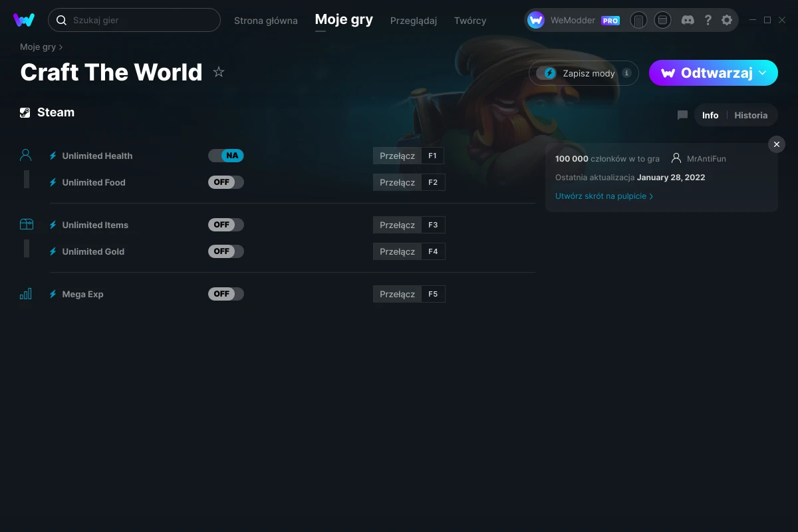Toggle Unlimited Food switch
The image size is (798, 532).
click(x=226, y=182)
